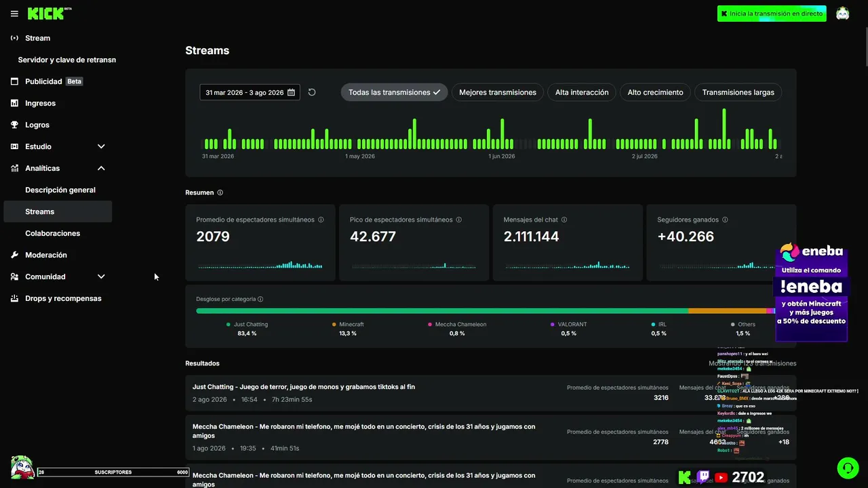Click the mascot avatar beside subscriber bar
The image size is (868, 488).
click(22, 467)
